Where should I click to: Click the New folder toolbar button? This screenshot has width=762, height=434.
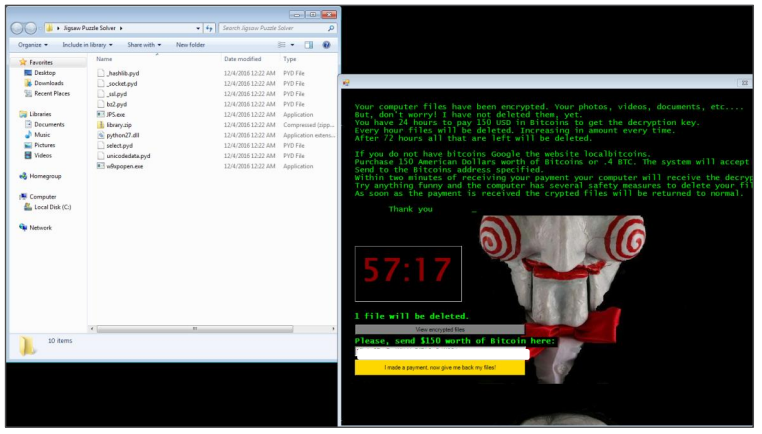tap(190, 45)
